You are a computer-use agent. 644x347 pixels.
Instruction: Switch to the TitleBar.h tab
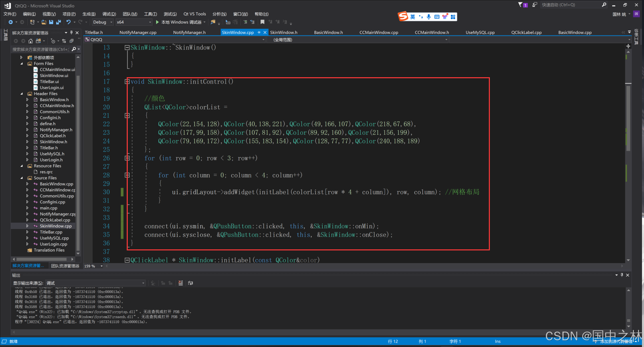pyautogui.click(x=94, y=32)
